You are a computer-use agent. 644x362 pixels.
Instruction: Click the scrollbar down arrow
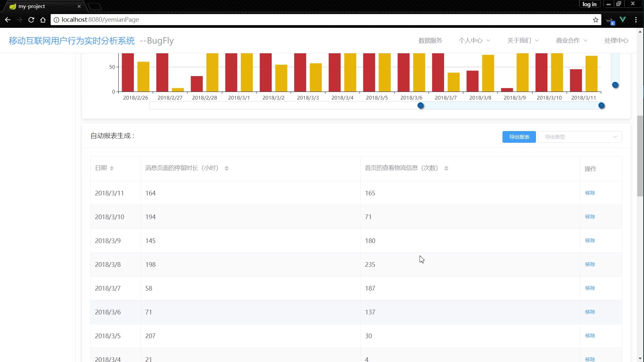(640, 359)
